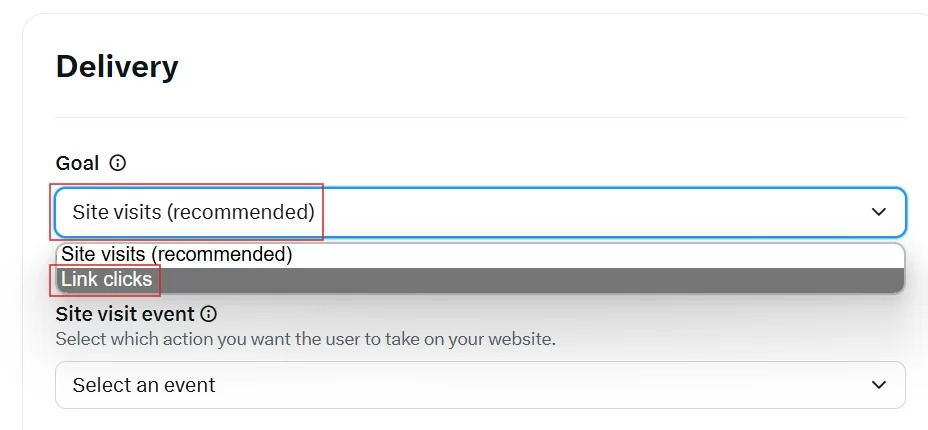Click the Delivery section heading
Screen dimensions: 928x430
tap(117, 67)
